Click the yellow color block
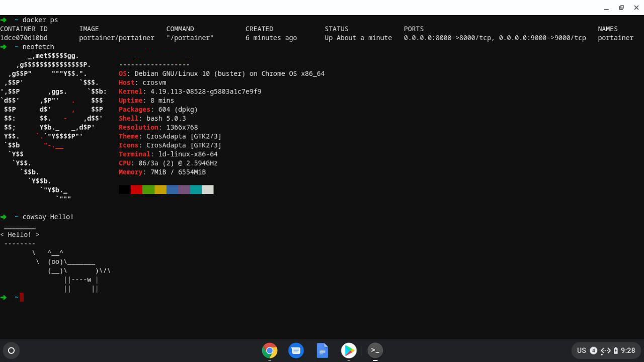 coord(160,190)
